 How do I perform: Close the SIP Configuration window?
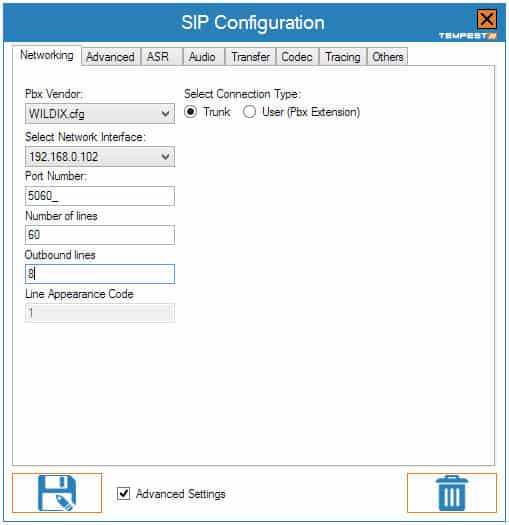coord(487,19)
